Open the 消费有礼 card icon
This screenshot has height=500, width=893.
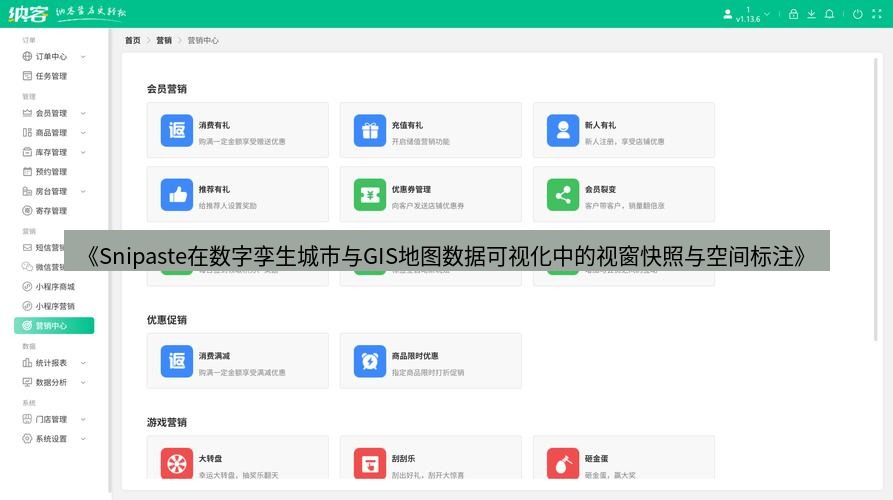tap(177, 130)
